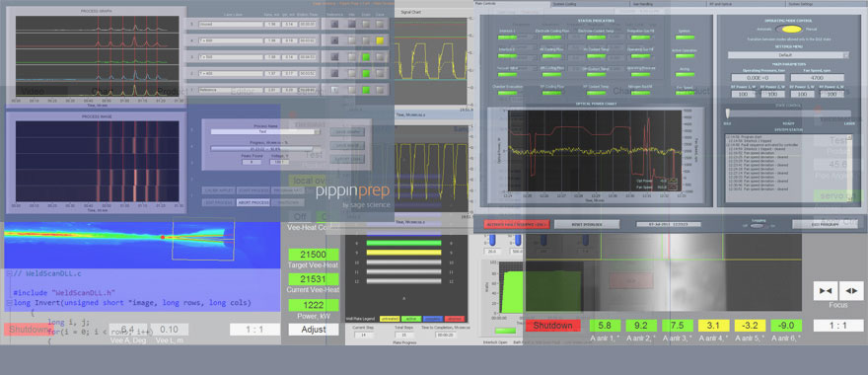Viewport: 868px width, 375px height.
Task: Click the first dark square in the Unused lane row
Action: point(335,24)
